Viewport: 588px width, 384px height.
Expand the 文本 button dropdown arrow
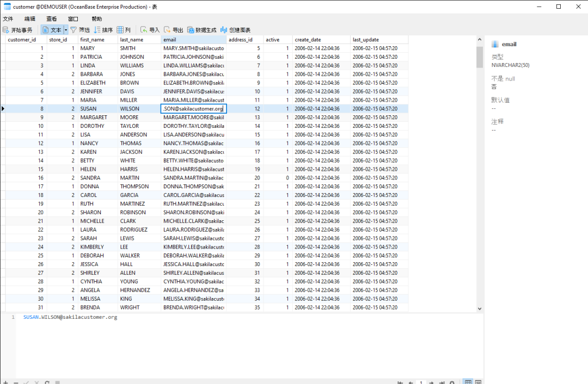point(66,30)
